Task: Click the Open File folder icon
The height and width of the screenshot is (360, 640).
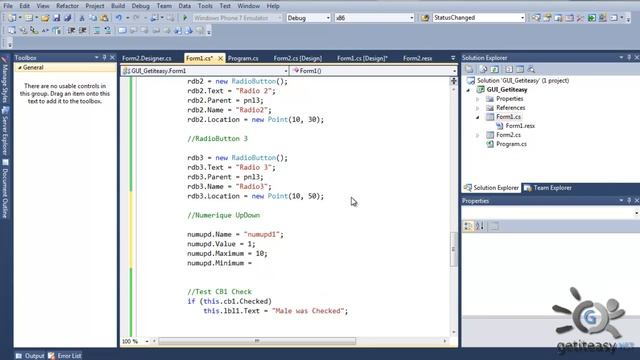Action: click(x=45, y=18)
